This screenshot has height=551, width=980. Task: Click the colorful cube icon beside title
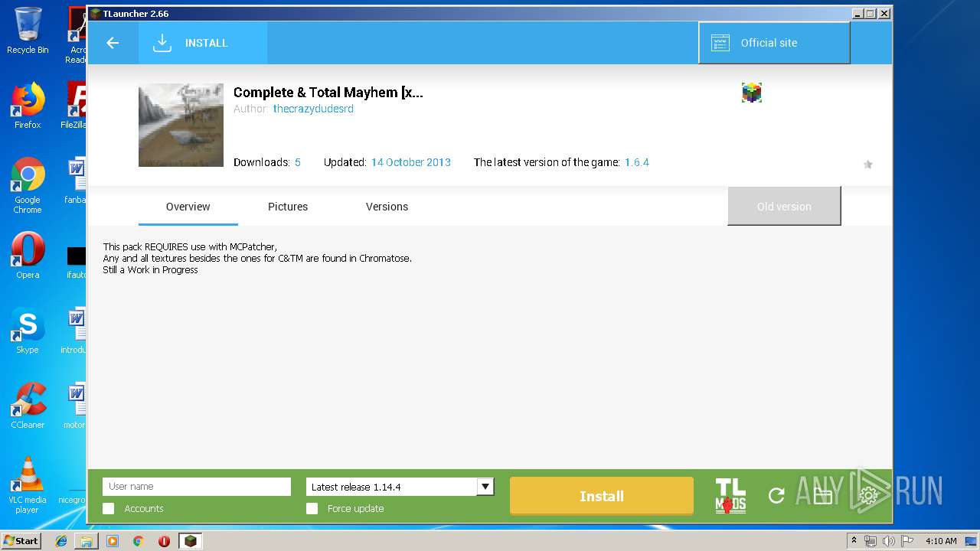coord(752,93)
